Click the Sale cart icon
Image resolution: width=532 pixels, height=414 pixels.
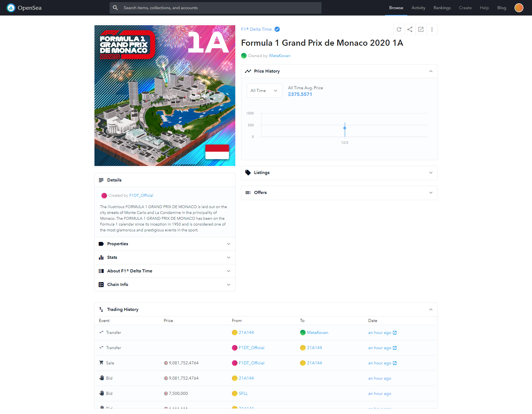point(101,363)
